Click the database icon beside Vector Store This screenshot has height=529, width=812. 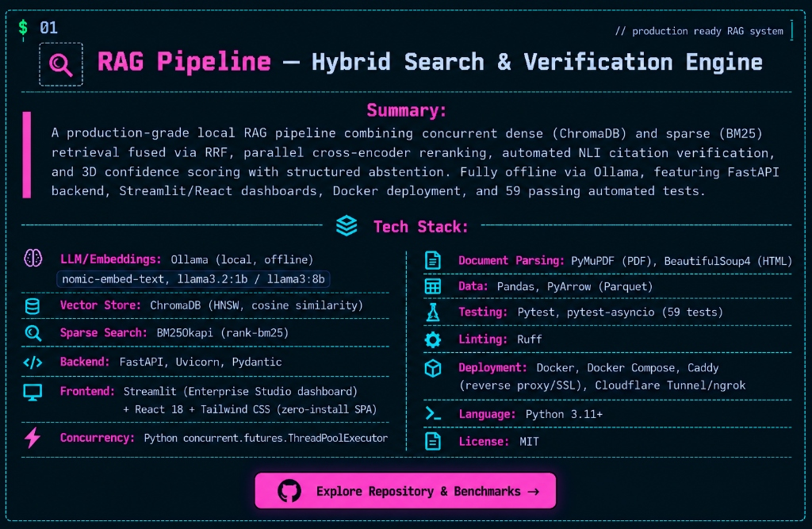tap(33, 306)
